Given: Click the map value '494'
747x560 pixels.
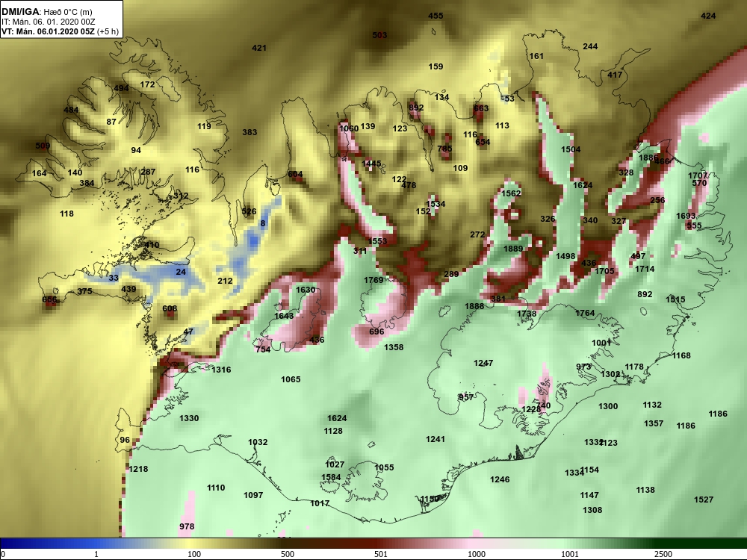Looking at the screenshot, I should [x=122, y=88].
